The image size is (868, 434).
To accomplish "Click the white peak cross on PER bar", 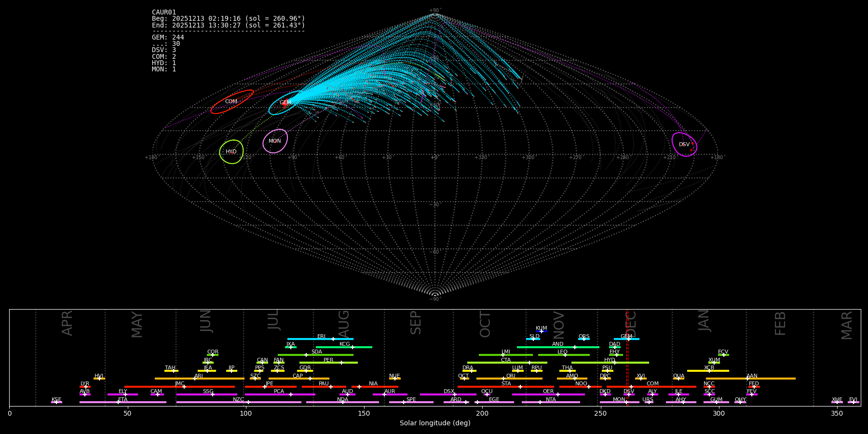I will (341, 363).
